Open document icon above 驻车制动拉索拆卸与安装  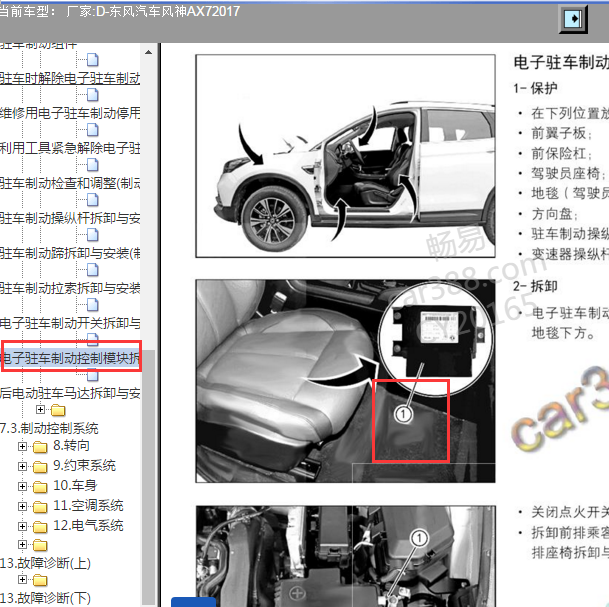(92, 270)
